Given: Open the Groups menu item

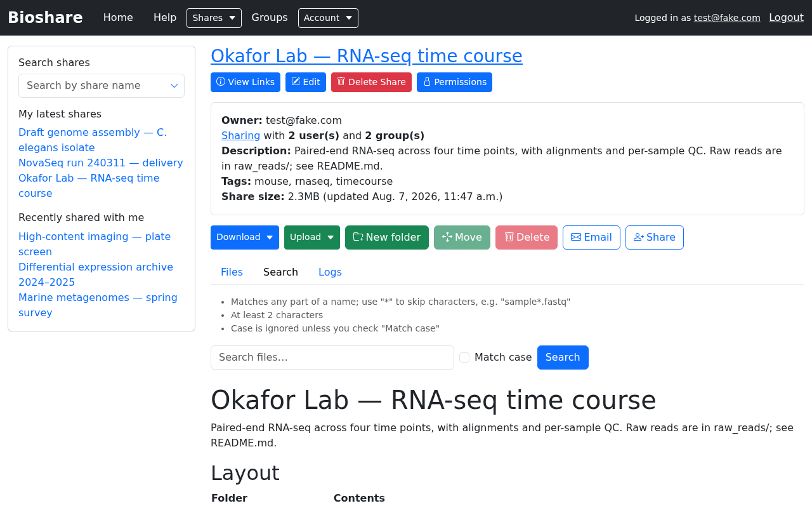Looking at the screenshot, I should coord(270,18).
